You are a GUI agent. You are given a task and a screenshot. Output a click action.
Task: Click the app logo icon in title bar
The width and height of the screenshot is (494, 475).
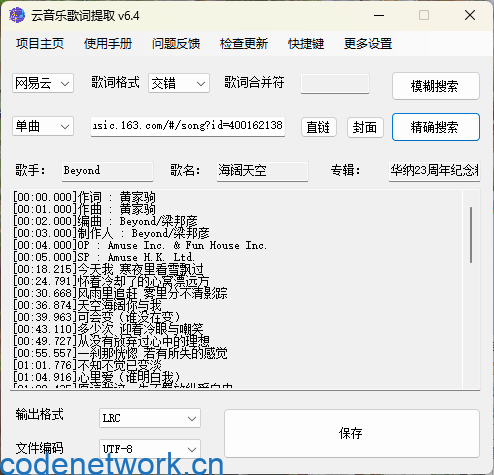[x=17, y=15]
